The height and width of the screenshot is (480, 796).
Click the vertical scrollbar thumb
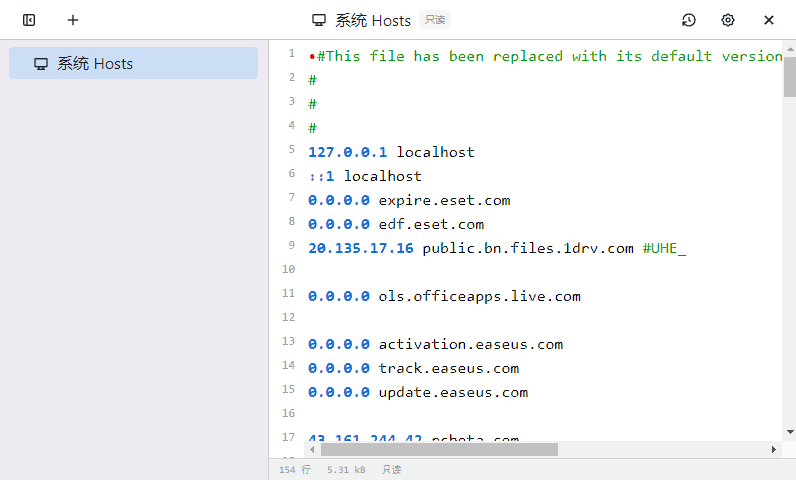790,76
